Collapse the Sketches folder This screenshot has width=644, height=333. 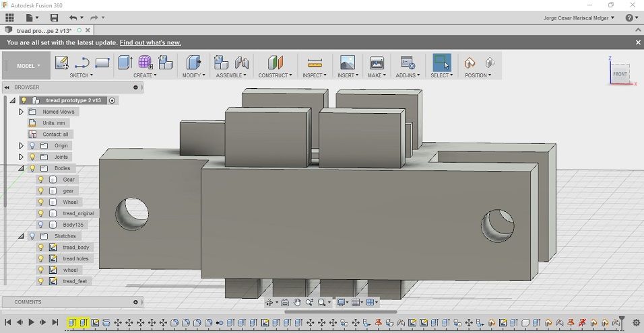(x=21, y=236)
